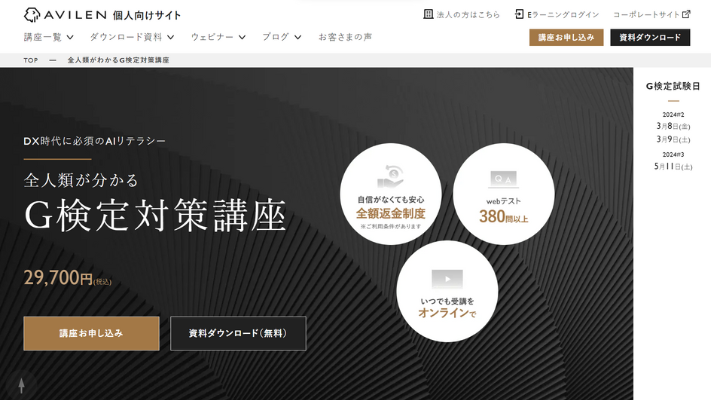Viewport: 711px width, 400px height.
Task: Go to お客さまの声 menu item
Action: [345, 37]
